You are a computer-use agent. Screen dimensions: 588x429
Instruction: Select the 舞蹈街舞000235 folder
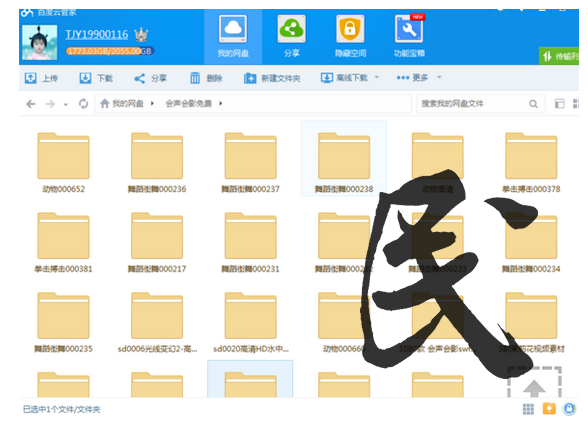[63, 322]
